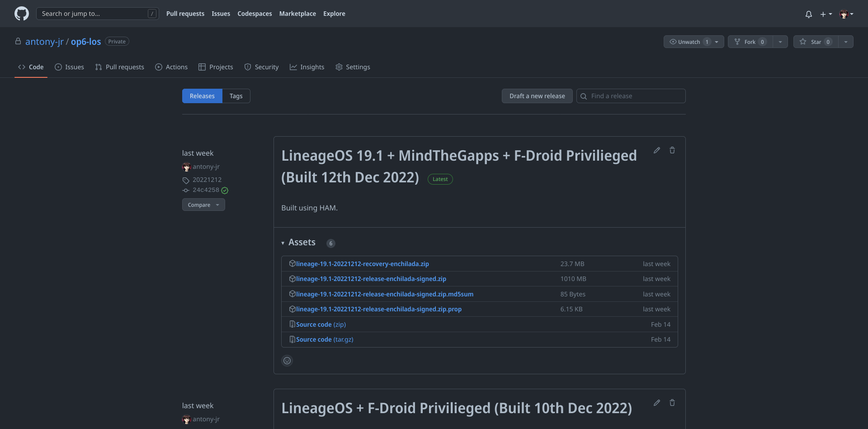Click the package icon of recovery-enchilada.zip
Viewport: 868px width, 429px height.
point(292,263)
